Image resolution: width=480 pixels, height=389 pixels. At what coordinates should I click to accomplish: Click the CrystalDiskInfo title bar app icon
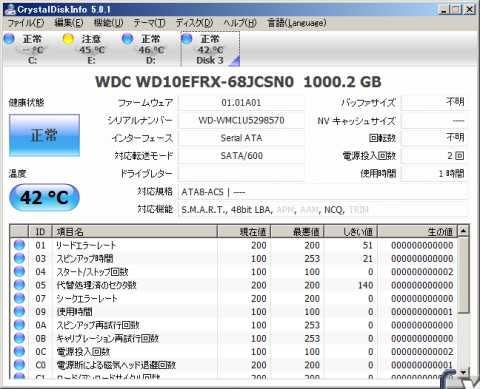point(10,9)
